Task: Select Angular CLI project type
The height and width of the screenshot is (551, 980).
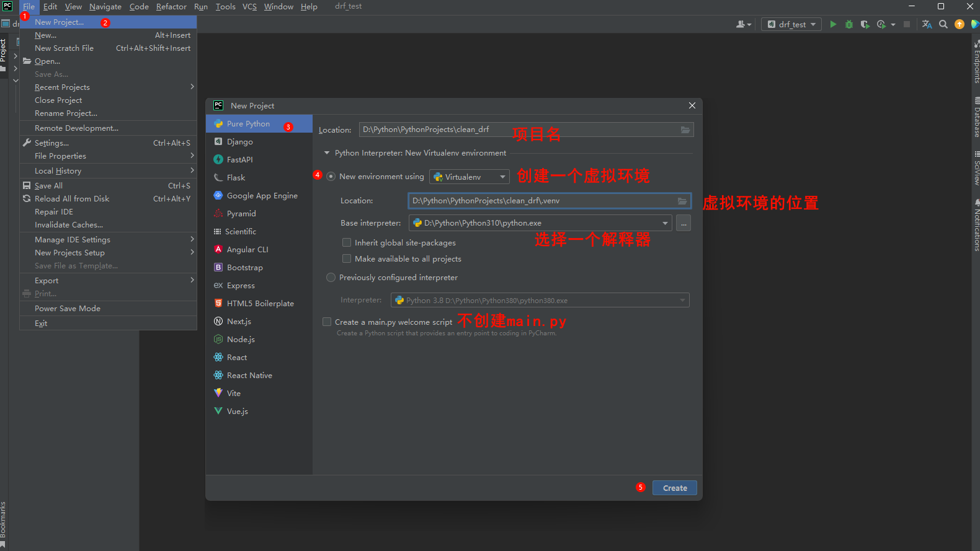Action: (259, 249)
